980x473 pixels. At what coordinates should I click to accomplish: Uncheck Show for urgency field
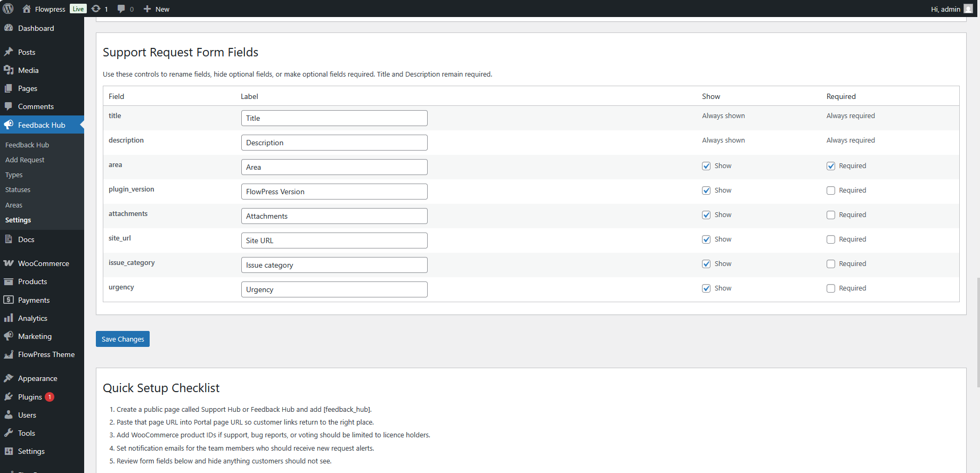coord(706,288)
